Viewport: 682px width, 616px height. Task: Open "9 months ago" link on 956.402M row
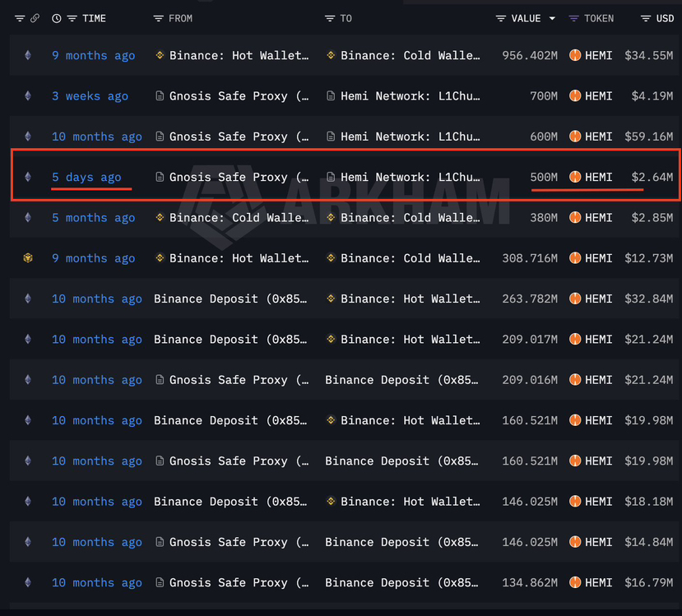pyautogui.click(x=94, y=56)
